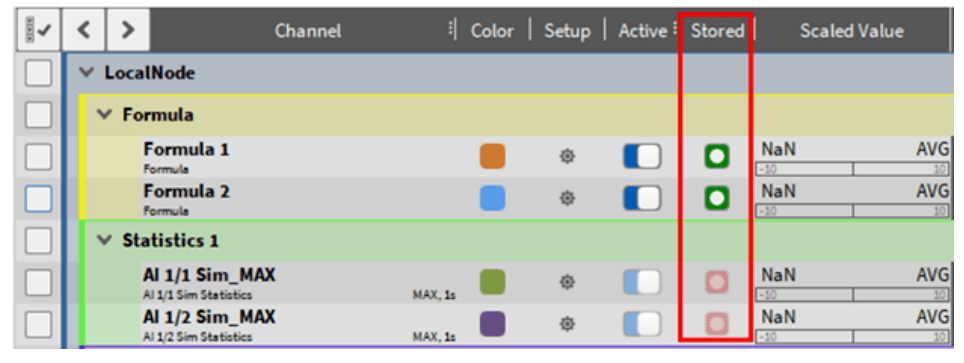
Task: Check the box beside Formula 2 row
Action: pos(38,199)
